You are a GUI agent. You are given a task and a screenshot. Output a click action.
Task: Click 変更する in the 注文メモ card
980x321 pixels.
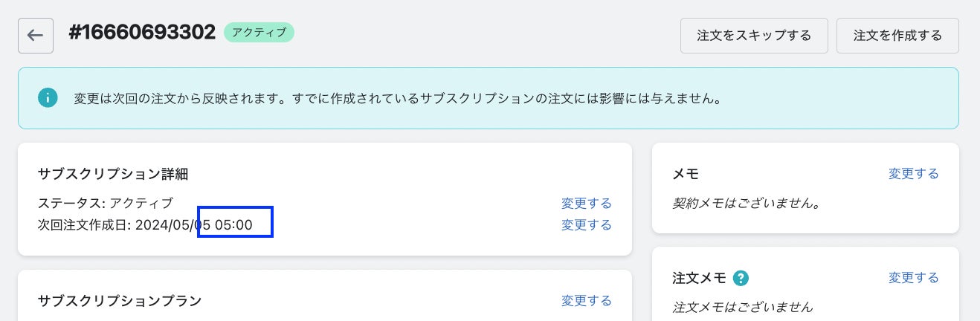pos(913,278)
